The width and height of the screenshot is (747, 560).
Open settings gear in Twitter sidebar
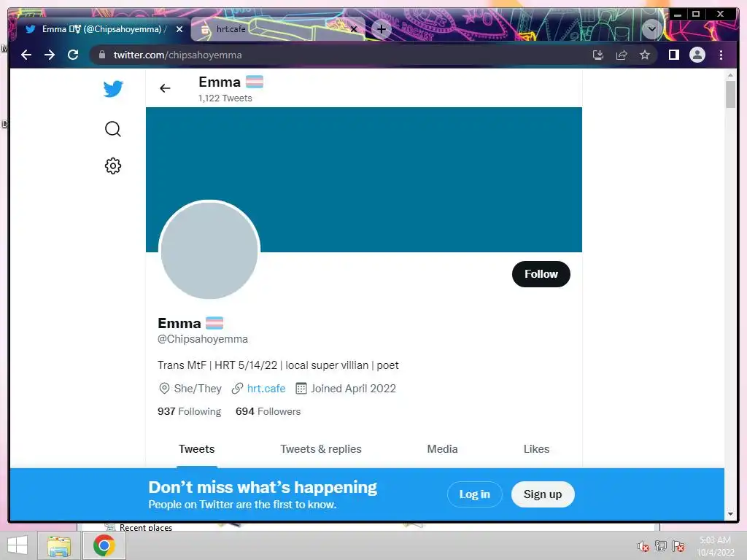(113, 166)
